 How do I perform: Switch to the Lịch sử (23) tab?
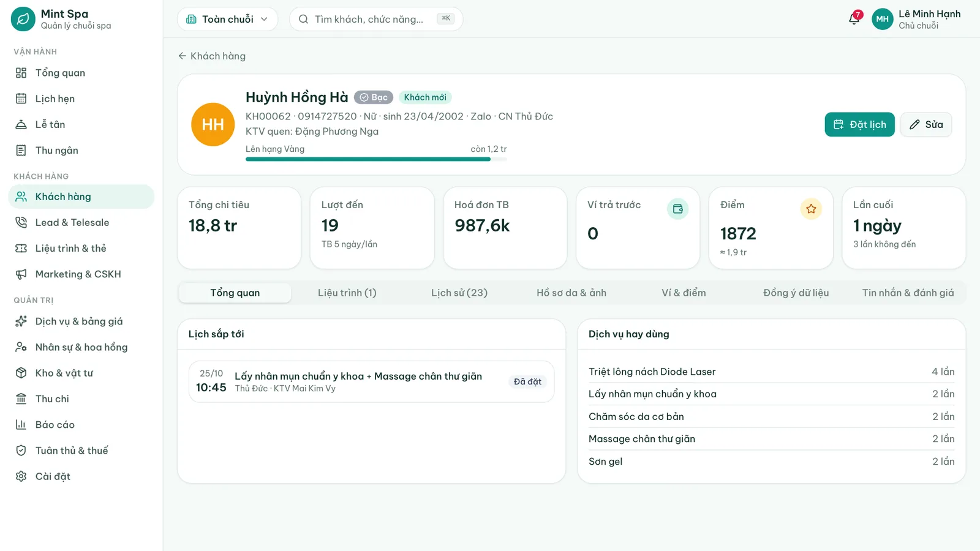[x=459, y=293]
